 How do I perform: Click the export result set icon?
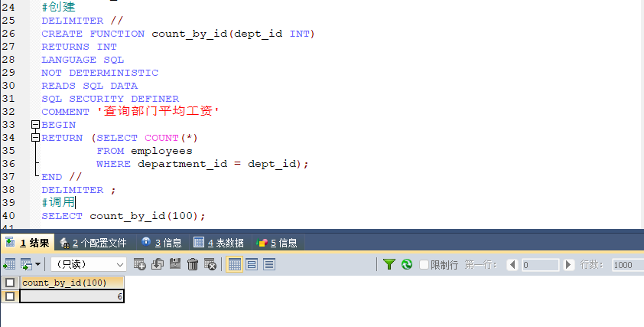click(9, 264)
